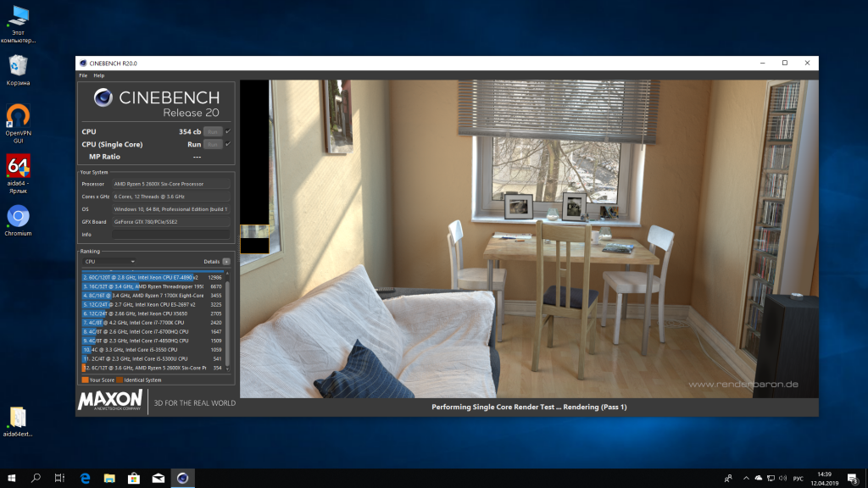The height and width of the screenshot is (488, 868).
Task: Toggle the CPU (Single Core) test checkbox
Action: 228,144
